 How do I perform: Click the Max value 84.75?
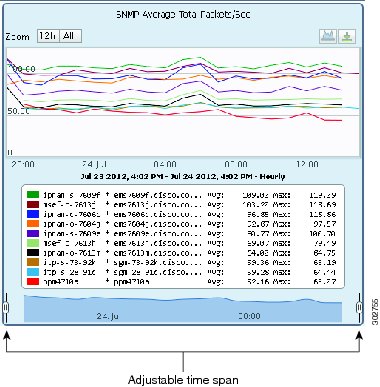(x=324, y=253)
